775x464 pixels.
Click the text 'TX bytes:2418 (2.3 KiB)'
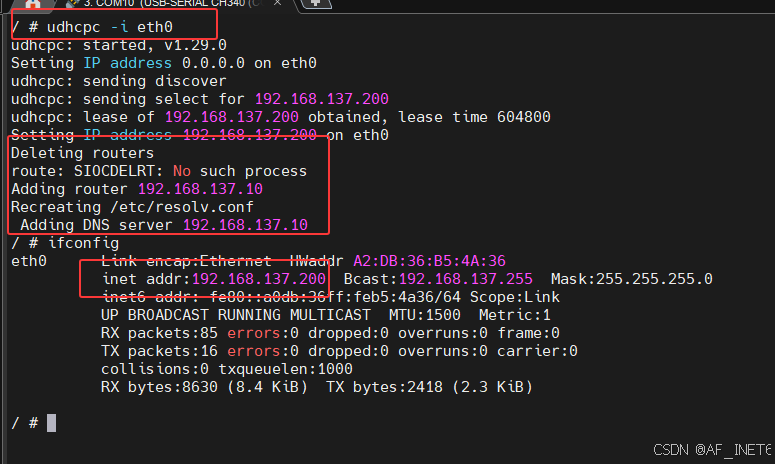[x=429, y=387]
